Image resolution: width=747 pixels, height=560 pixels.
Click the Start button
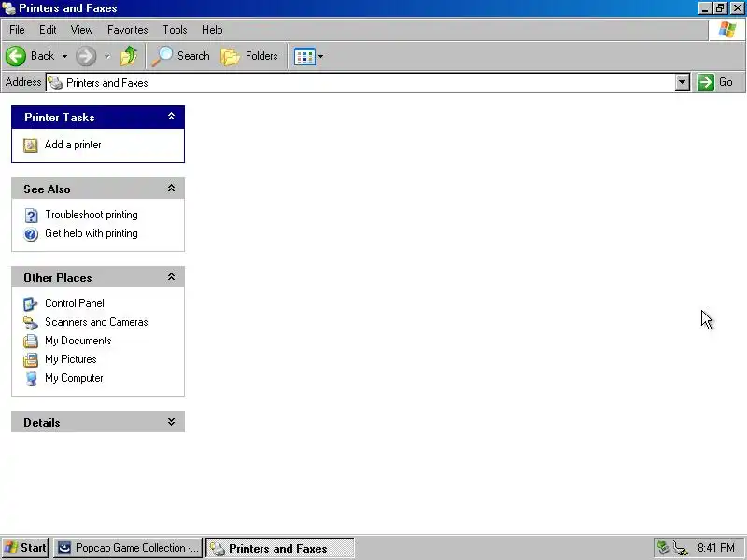click(x=25, y=548)
